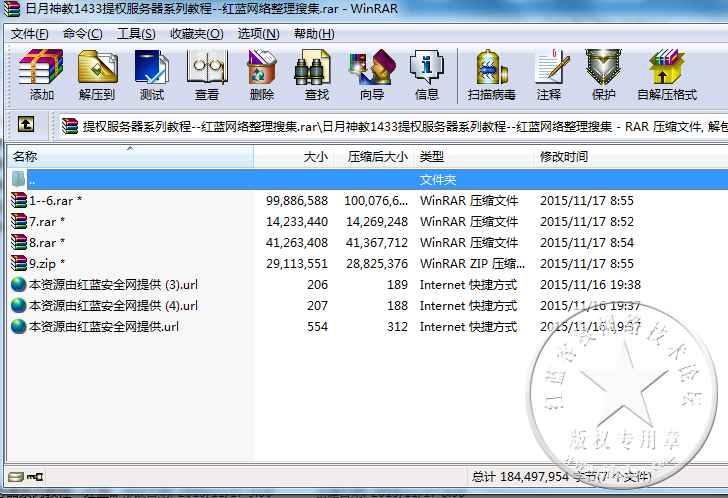Click the Add (添加) toolbar icon
This screenshot has height=498, width=728.
click(x=41, y=74)
